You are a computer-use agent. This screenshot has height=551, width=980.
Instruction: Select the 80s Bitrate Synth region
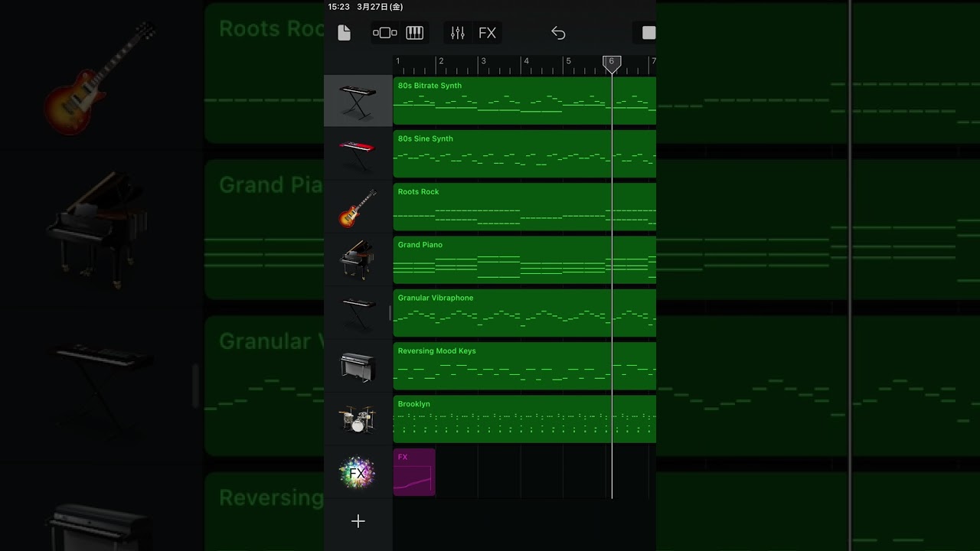click(524, 101)
